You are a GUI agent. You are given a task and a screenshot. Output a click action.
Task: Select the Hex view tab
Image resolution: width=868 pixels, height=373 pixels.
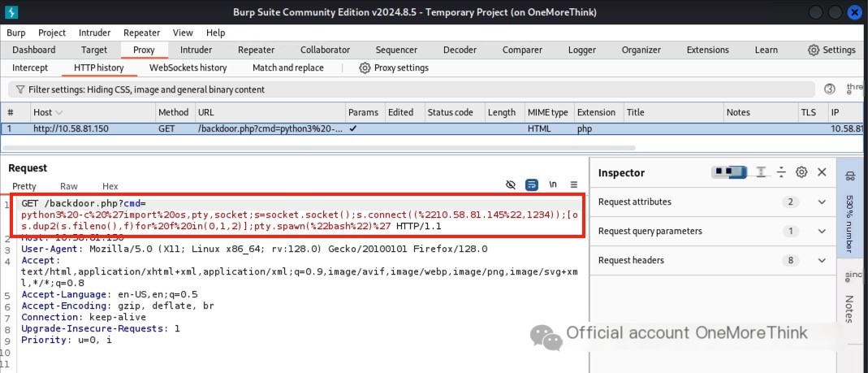[110, 186]
